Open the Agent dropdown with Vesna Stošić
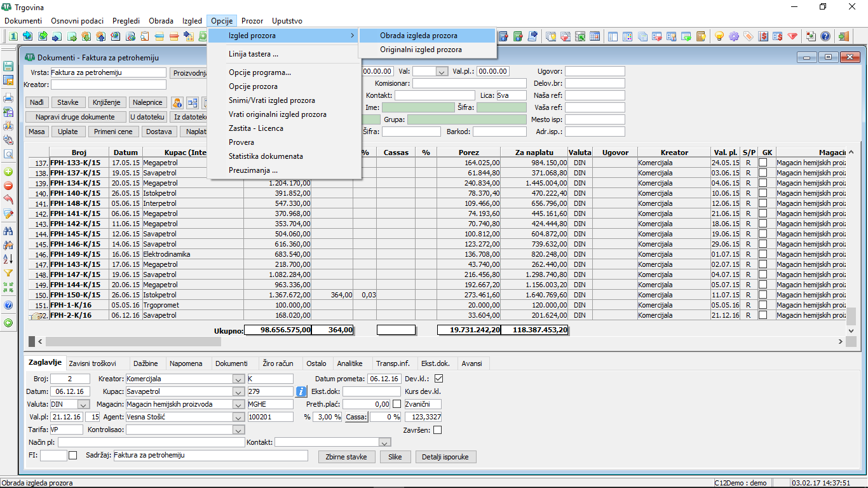Screen dimensions: 868x488 pyautogui.click(x=238, y=417)
